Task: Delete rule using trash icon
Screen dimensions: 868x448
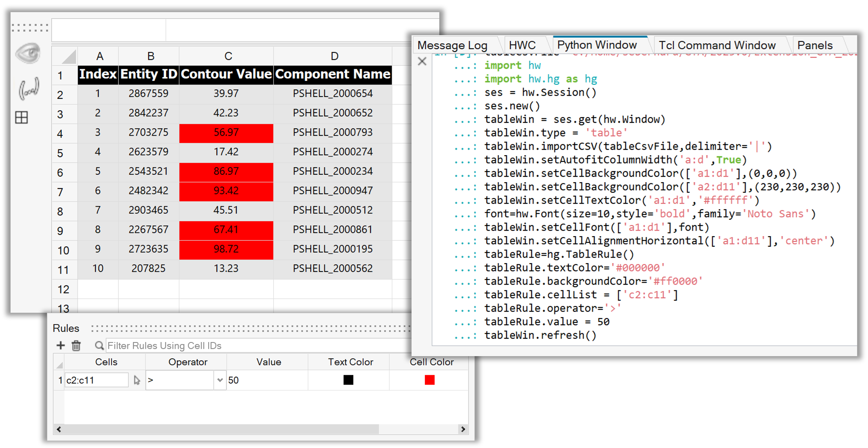Action: point(76,346)
